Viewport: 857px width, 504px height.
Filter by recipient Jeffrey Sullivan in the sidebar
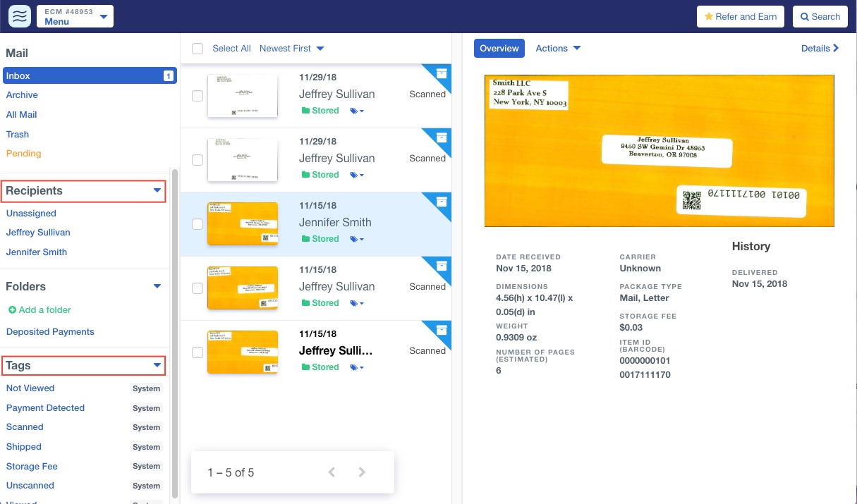[x=38, y=233]
